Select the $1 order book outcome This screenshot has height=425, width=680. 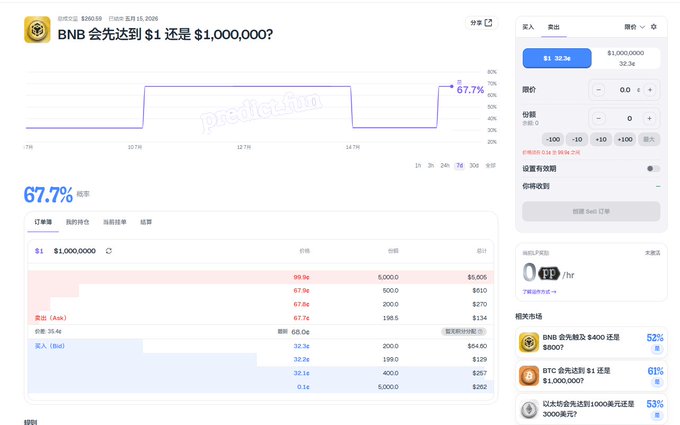click(39, 251)
